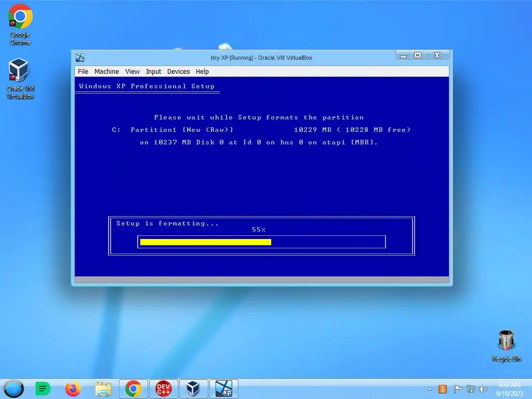Screen dimensions: 532x399
Task: Close the tiny XP VirtualBox window
Action: [x=437, y=55]
